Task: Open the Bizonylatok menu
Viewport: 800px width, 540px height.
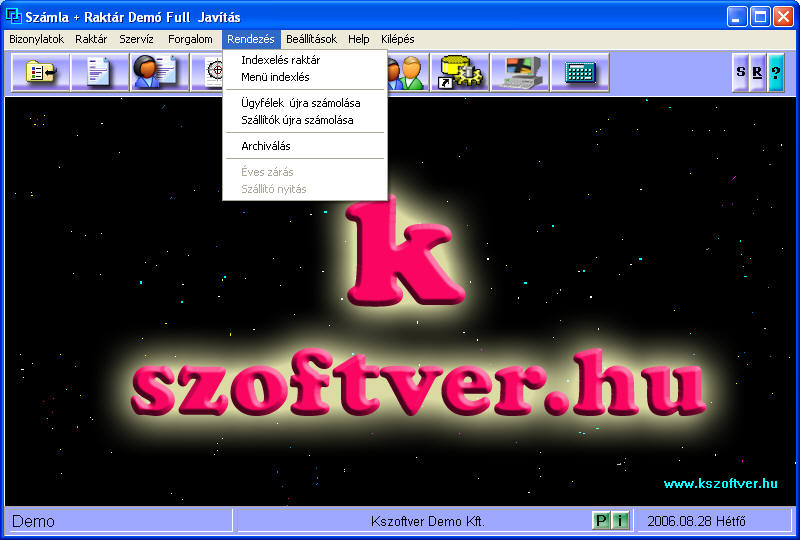Action: click(37, 39)
